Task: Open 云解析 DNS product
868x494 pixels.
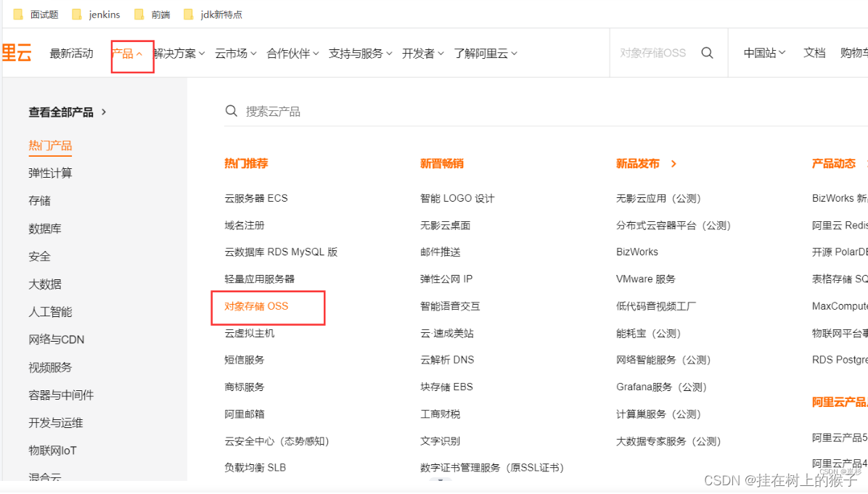Action: point(447,360)
